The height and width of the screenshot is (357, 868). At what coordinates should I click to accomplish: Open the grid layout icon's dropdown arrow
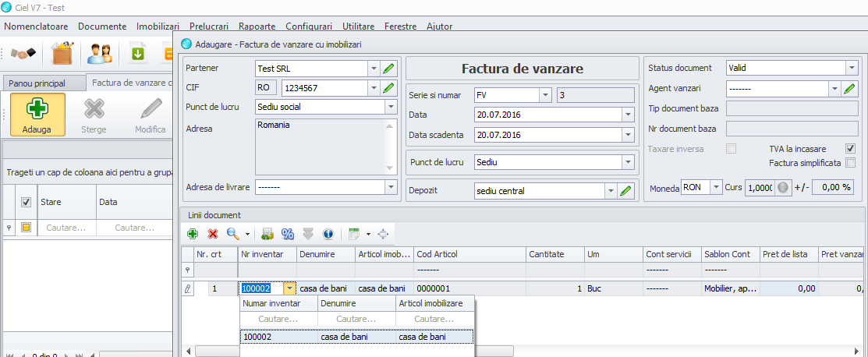coord(368,235)
